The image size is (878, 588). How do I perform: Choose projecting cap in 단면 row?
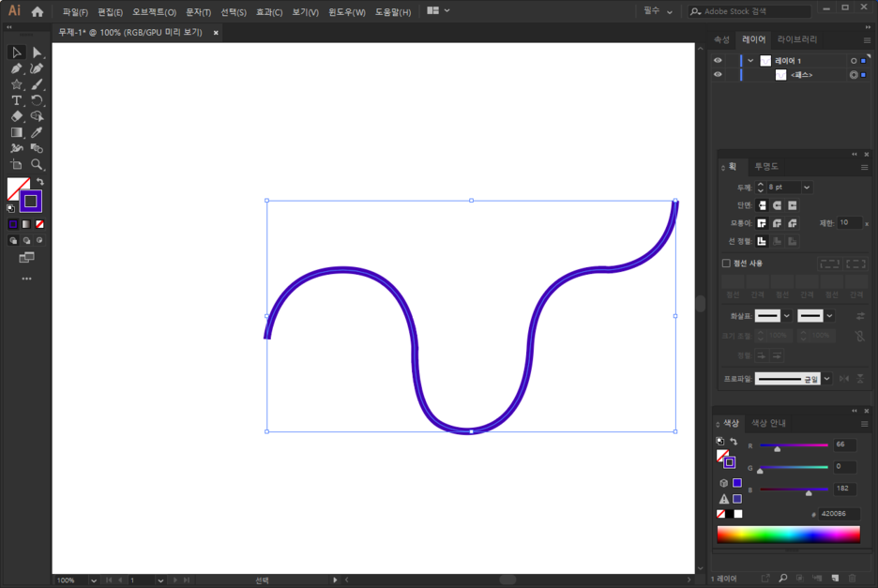(x=793, y=205)
